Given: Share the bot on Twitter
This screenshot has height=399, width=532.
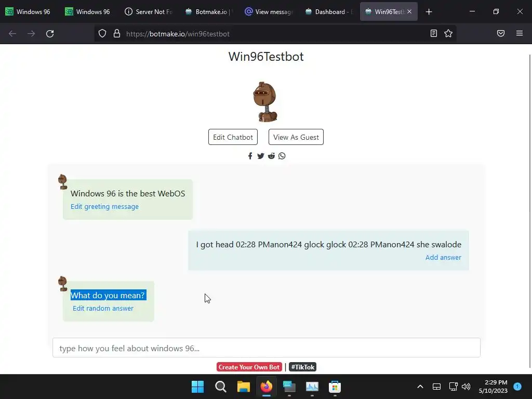Looking at the screenshot, I should point(261,156).
